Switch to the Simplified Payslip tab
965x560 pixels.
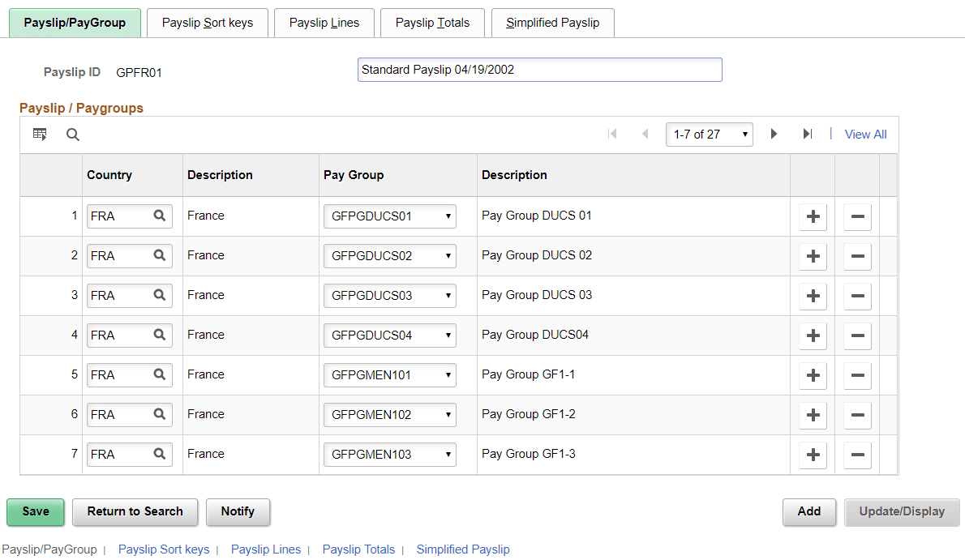[552, 23]
